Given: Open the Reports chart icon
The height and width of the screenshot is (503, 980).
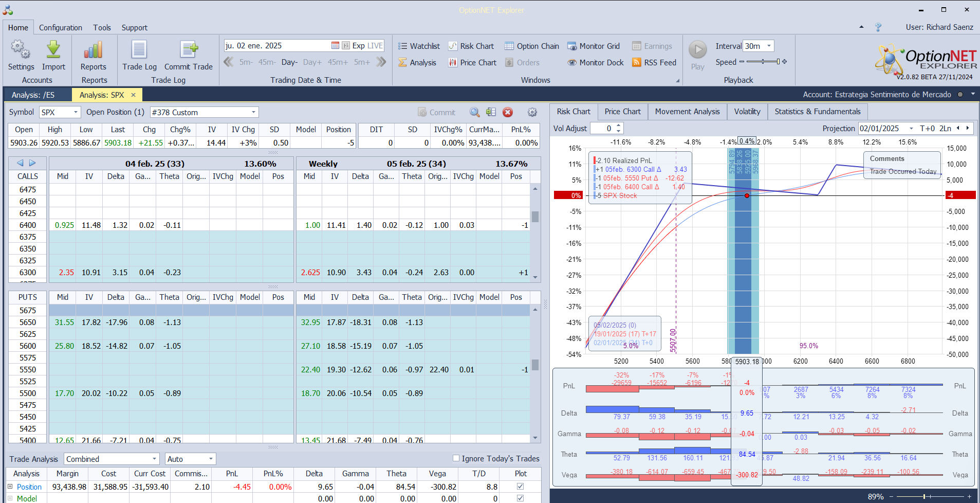Looking at the screenshot, I should coord(93,50).
